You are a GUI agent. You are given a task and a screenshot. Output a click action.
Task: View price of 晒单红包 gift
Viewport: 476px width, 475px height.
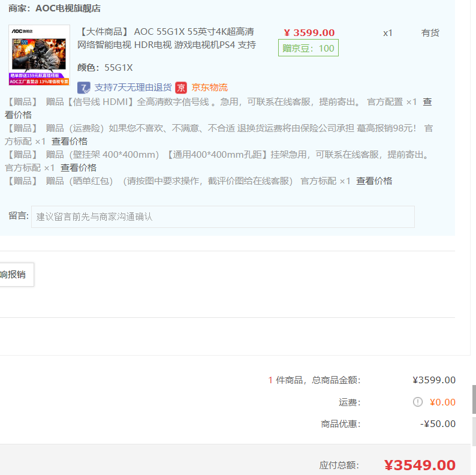pos(374,181)
